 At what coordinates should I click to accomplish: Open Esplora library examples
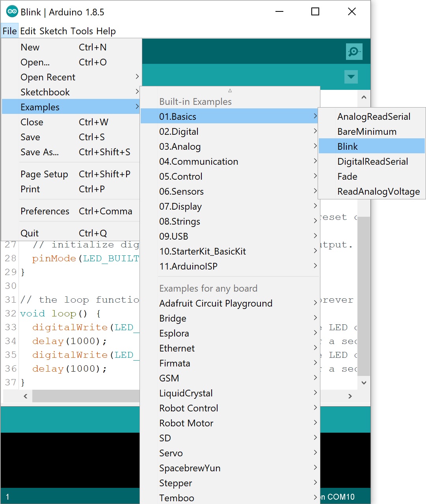(x=230, y=333)
